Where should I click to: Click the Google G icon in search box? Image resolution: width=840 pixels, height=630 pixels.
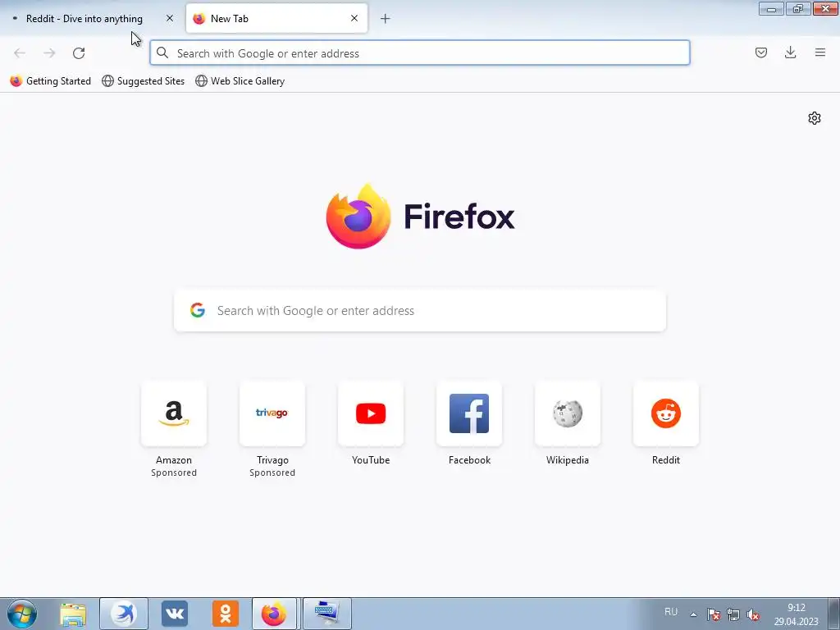[x=198, y=310]
